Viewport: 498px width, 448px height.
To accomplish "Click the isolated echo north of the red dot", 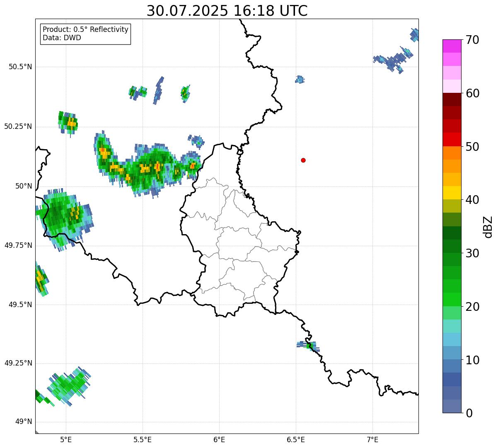I will (x=300, y=79).
